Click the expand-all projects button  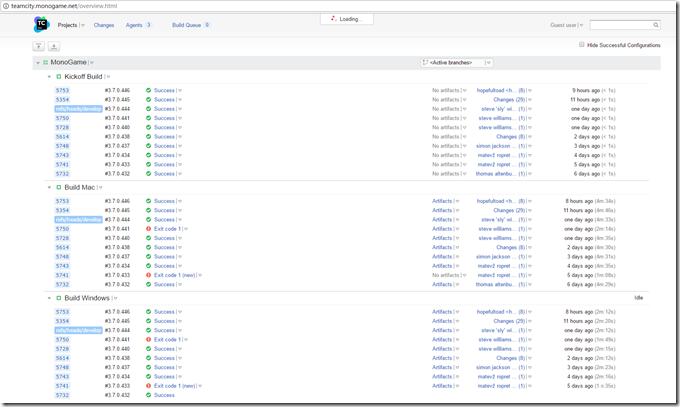click(53, 46)
